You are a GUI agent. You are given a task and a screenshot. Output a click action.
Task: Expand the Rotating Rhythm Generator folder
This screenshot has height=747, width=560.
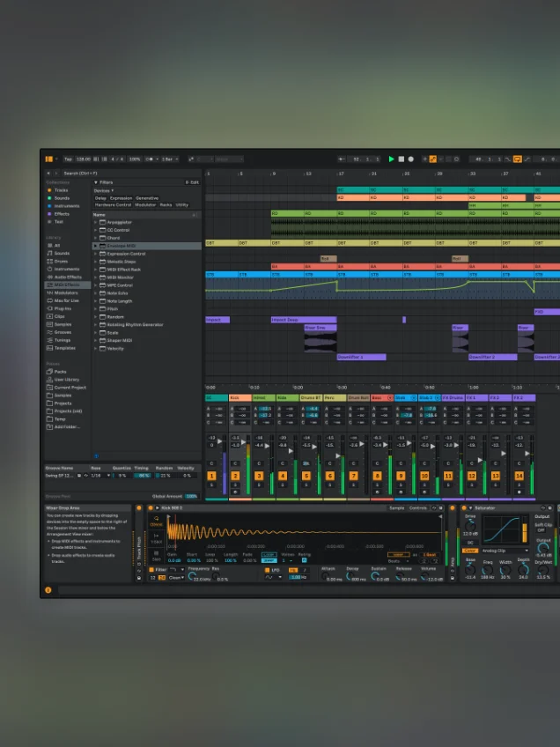tap(95, 325)
